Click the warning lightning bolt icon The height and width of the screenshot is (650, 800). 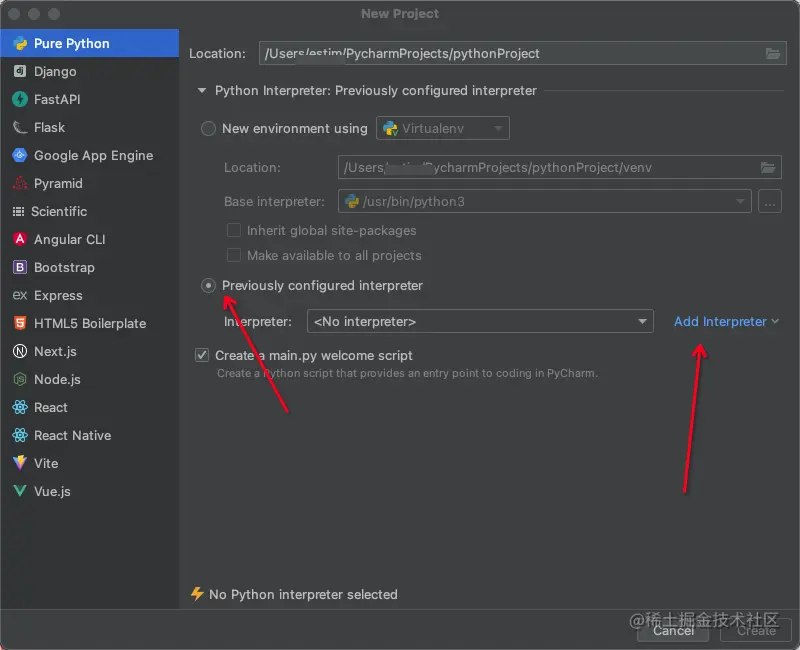pyautogui.click(x=197, y=594)
